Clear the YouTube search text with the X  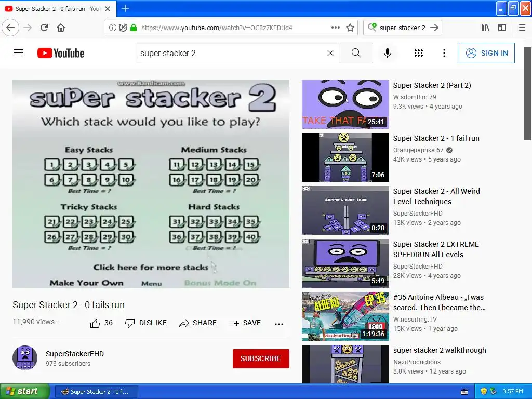pyautogui.click(x=330, y=53)
